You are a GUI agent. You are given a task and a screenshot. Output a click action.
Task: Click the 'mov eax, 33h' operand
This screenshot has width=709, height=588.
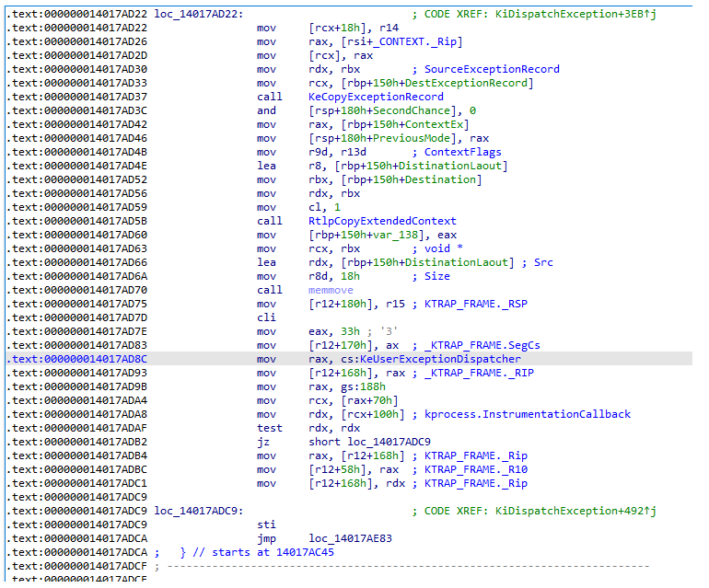pyautogui.click(x=334, y=332)
